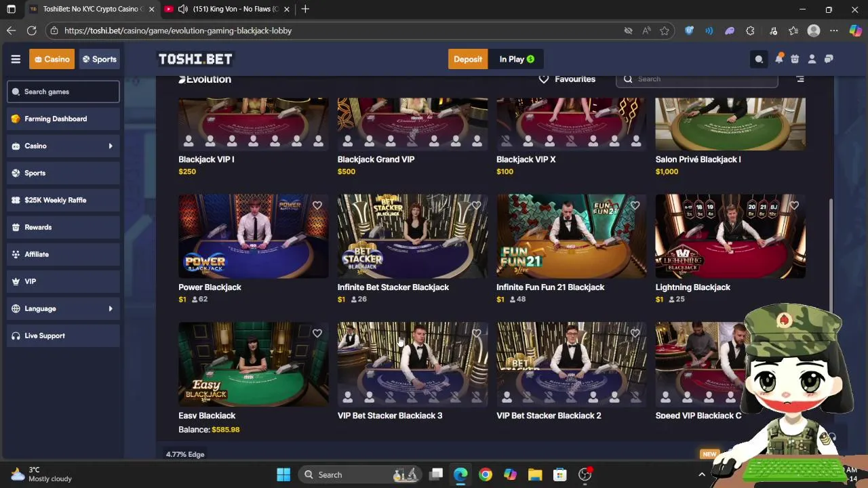The height and width of the screenshot is (488, 868).
Task: Refresh the browser page
Action: click(x=31, y=30)
